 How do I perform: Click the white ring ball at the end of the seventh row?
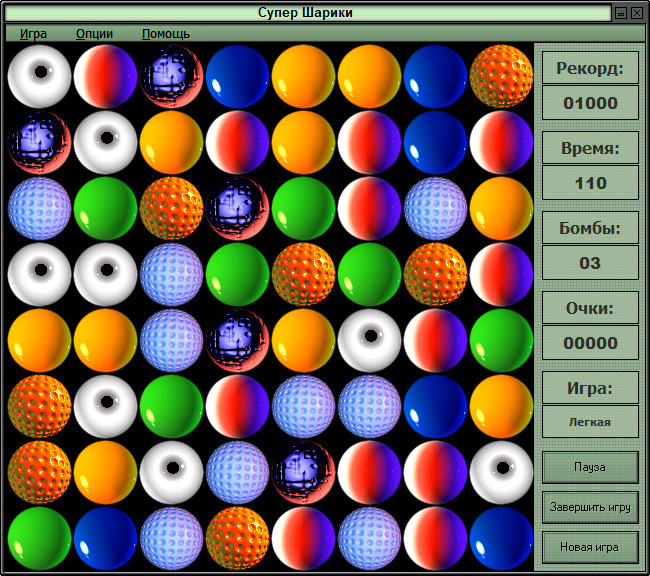(501, 472)
